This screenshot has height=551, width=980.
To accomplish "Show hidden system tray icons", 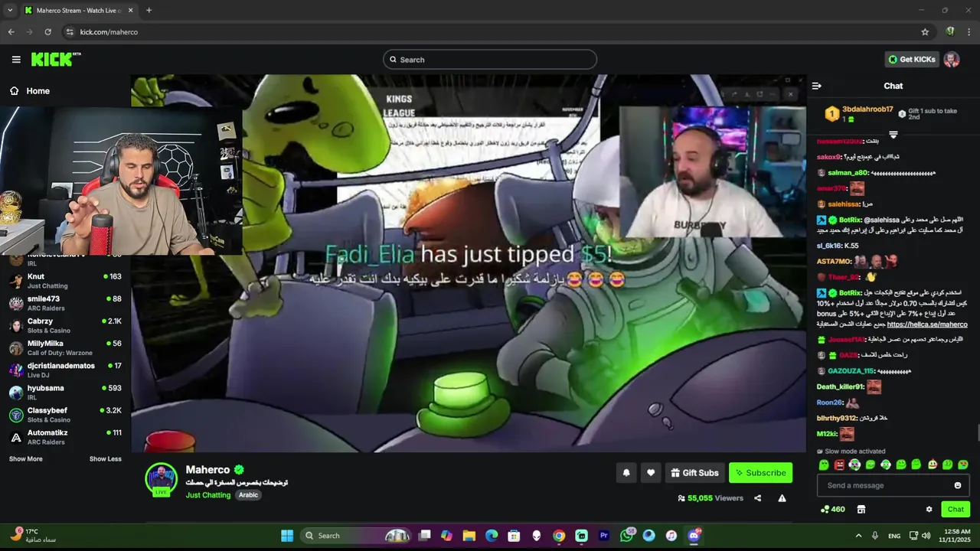I will coord(858,536).
